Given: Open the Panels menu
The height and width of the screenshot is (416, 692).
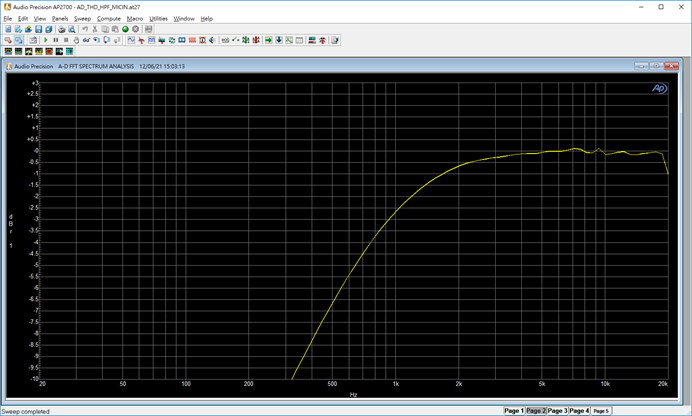Looking at the screenshot, I should pos(60,18).
